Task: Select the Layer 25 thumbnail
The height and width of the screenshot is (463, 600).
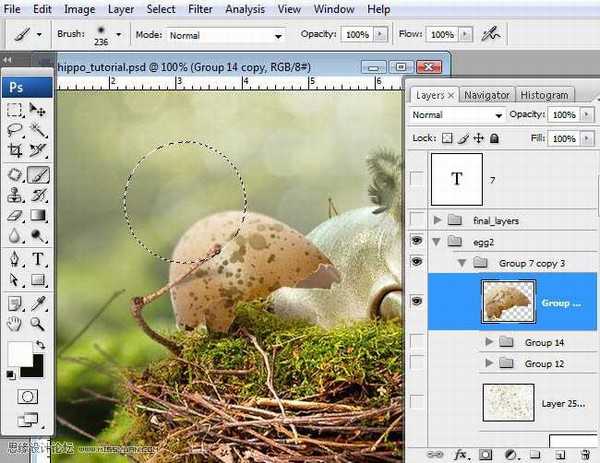Action: pos(508,402)
